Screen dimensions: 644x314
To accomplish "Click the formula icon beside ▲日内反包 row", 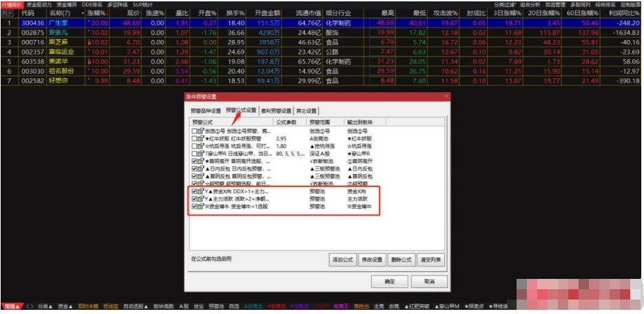I will [202, 168].
